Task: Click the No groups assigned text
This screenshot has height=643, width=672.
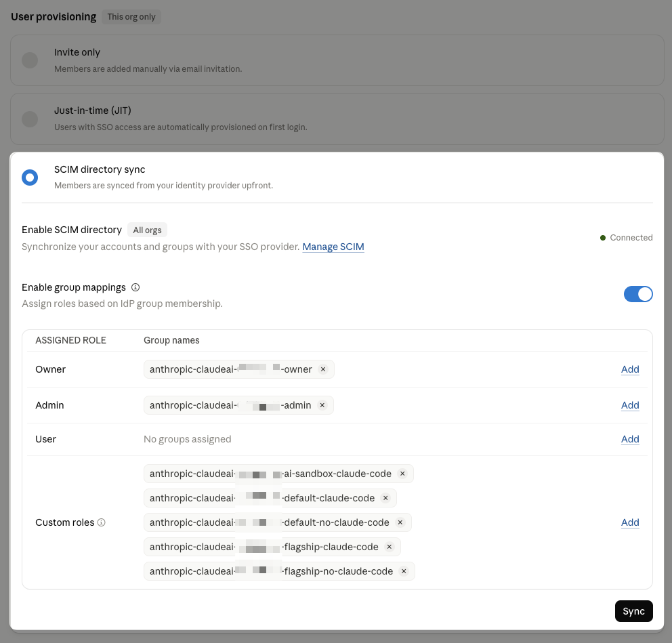Action: point(187,439)
